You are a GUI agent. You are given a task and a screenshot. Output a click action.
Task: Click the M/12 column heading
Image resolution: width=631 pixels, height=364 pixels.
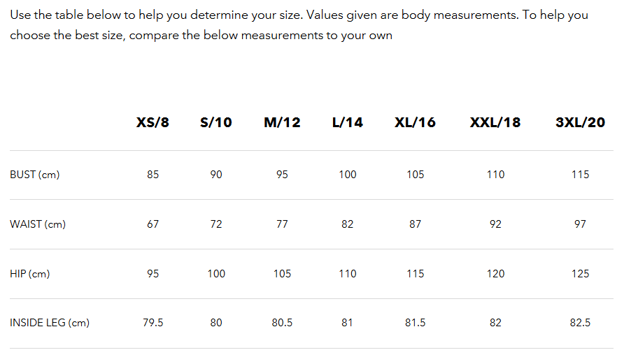pos(282,123)
